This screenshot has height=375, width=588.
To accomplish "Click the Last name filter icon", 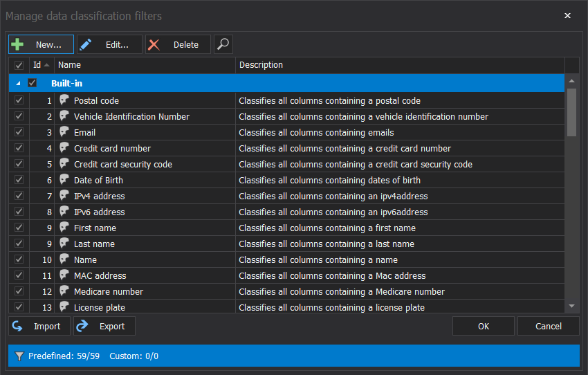I will click(x=64, y=243).
